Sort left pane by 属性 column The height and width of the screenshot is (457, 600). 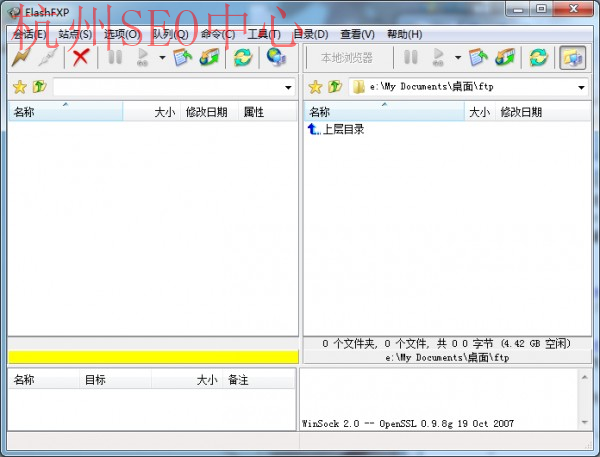(x=267, y=112)
